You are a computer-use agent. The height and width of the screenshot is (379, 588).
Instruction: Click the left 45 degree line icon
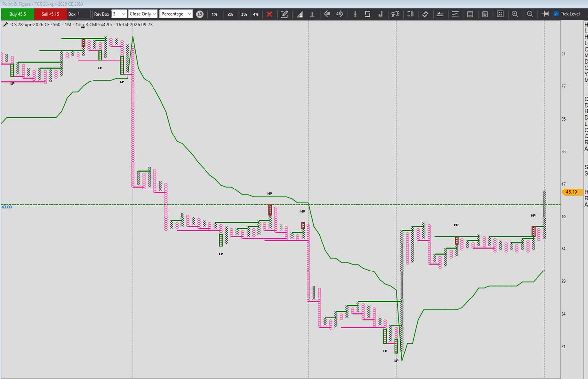coord(327,14)
